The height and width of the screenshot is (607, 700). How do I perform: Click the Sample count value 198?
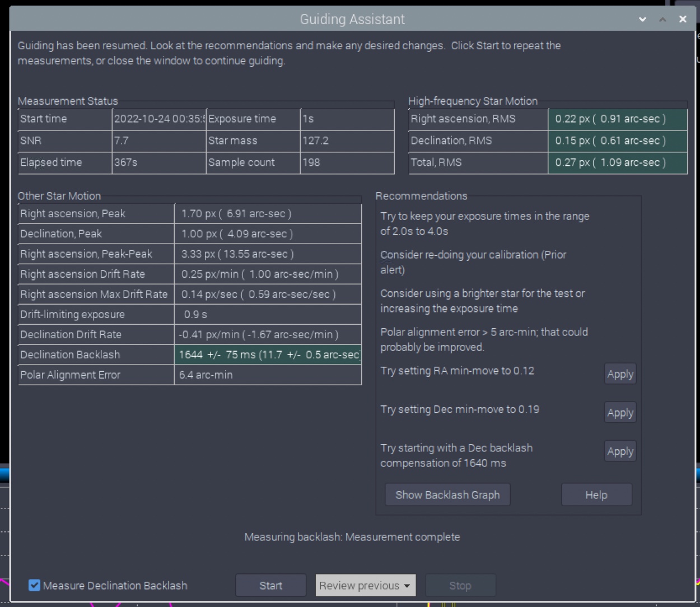coord(347,163)
